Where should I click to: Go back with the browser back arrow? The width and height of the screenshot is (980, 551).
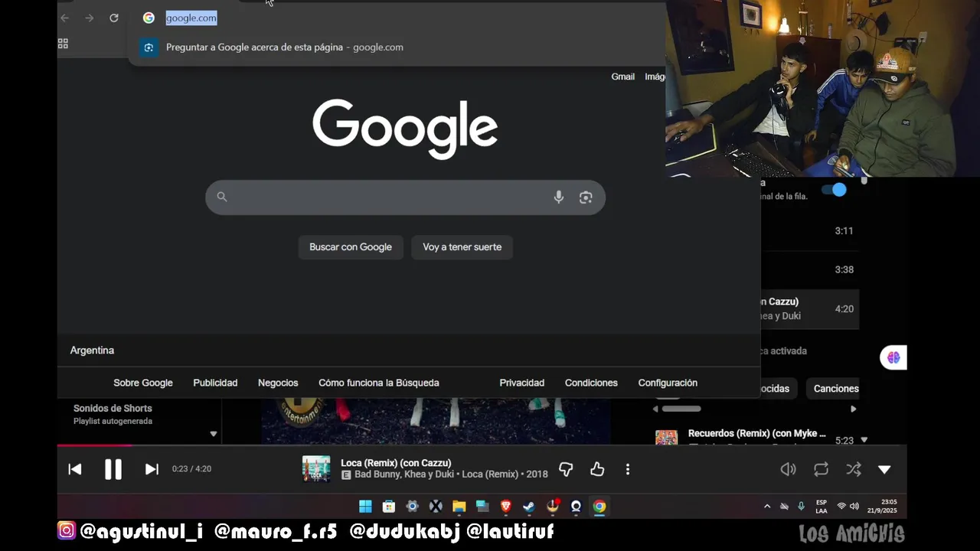click(65, 18)
